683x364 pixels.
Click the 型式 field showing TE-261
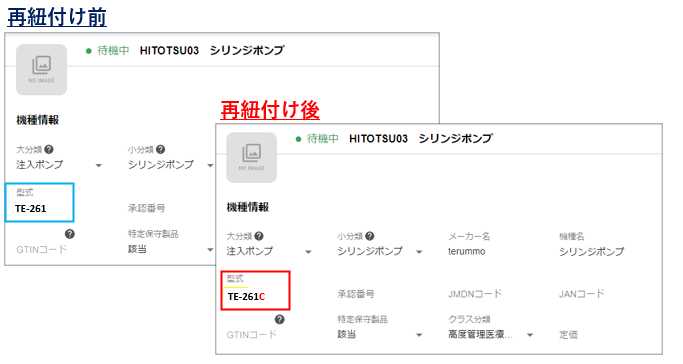pyautogui.click(x=40, y=202)
